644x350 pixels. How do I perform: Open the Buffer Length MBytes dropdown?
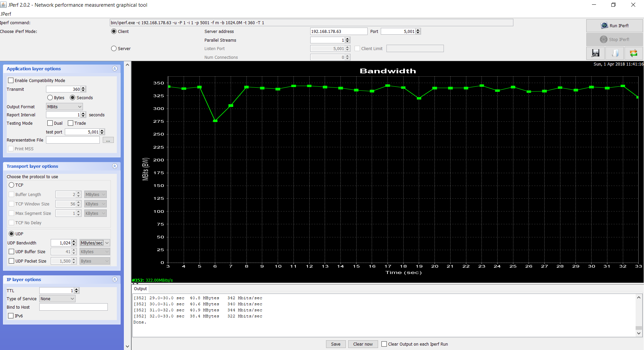95,194
